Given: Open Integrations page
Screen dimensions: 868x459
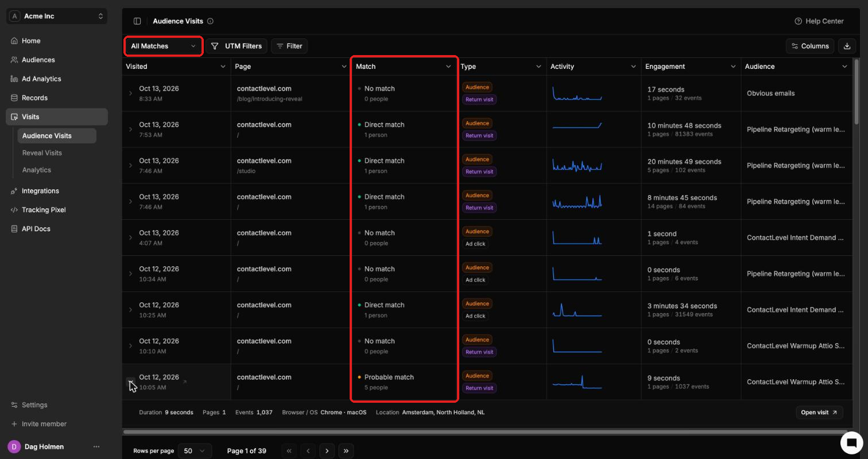Looking at the screenshot, I should (x=57, y=190).
